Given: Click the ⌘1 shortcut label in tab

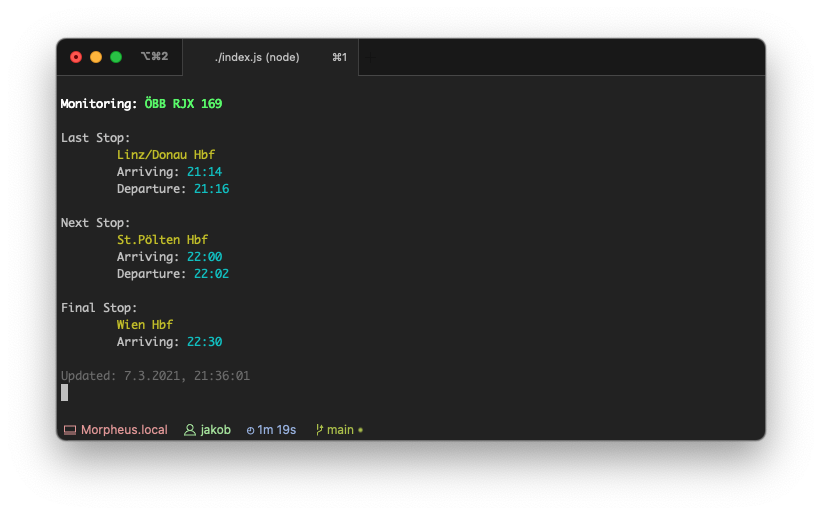Looking at the screenshot, I should pyautogui.click(x=339, y=57).
